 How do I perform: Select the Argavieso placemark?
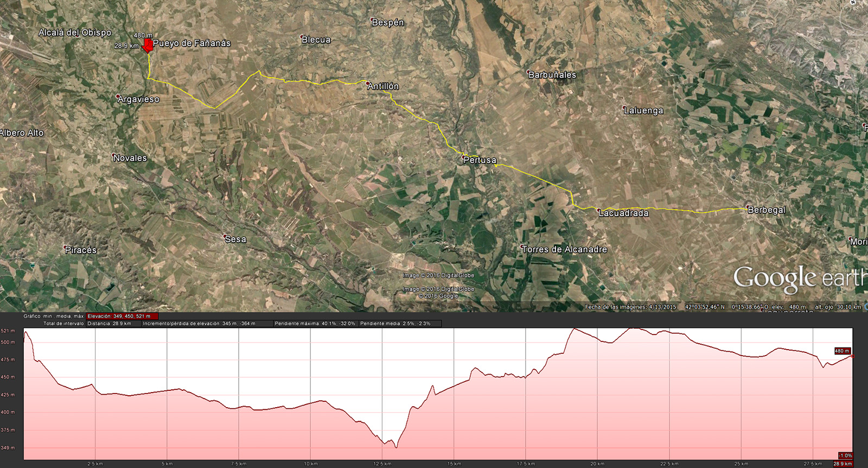pyautogui.click(x=118, y=96)
